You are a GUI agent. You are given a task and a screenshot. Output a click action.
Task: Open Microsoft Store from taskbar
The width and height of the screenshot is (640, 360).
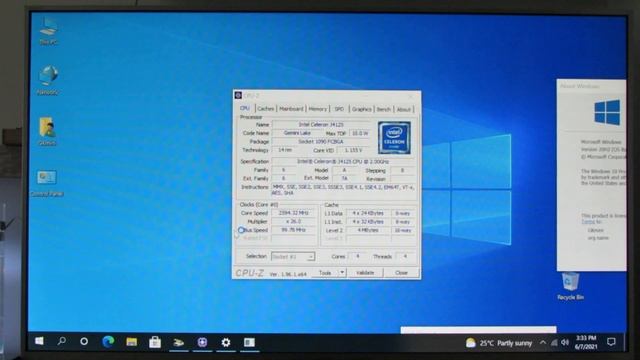(155, 342)
